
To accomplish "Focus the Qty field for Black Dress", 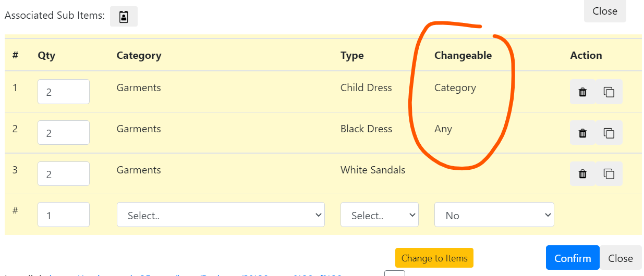I will point(64,133).
